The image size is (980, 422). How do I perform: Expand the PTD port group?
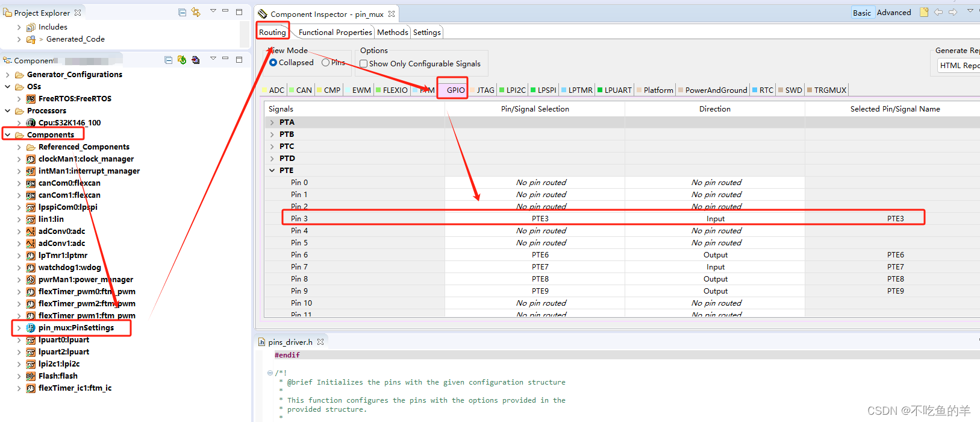tap(272, 159)
